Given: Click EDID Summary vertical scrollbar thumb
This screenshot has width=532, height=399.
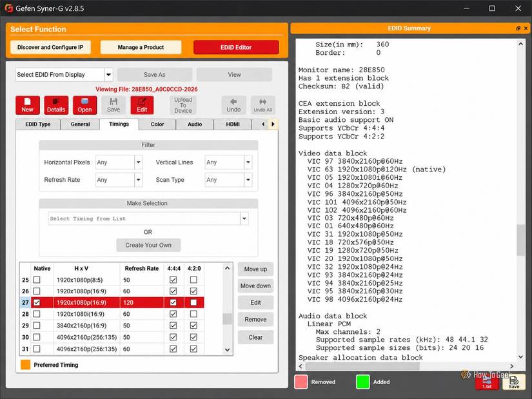Looking at the screenshot, I should click(520, 240).
